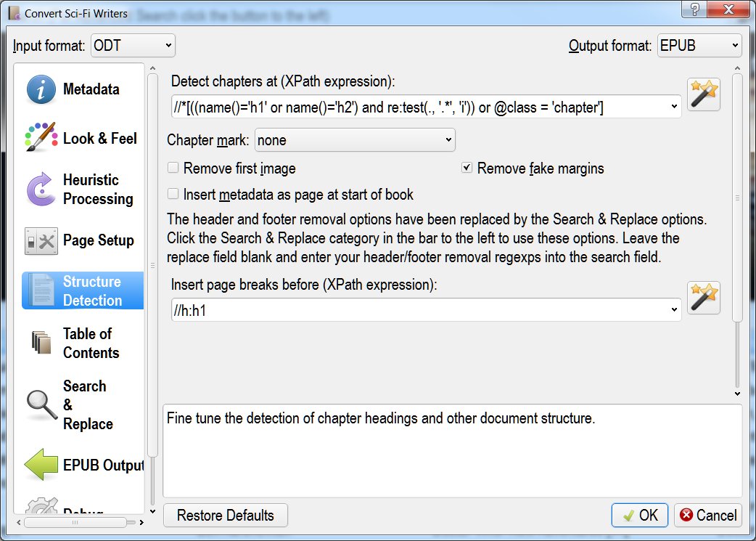Confirm conversion with OK button
The image size is (756, 541).
point(640,516)
